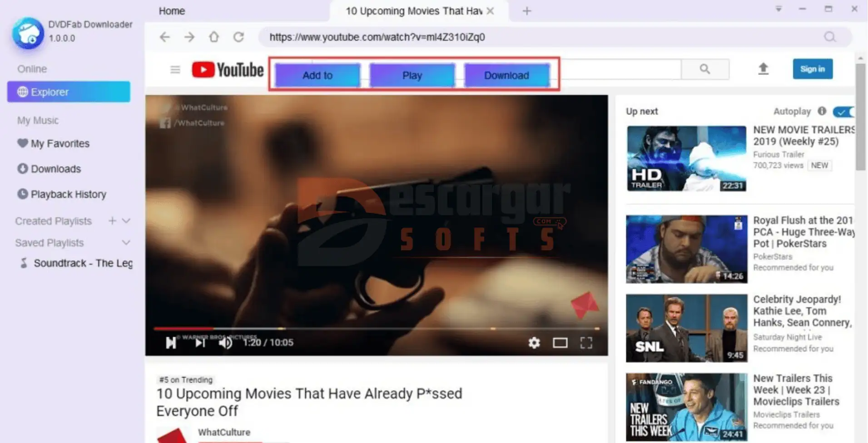Reload the current page
The width and height of the screenshot is (868, 443).
pos(238,37)
